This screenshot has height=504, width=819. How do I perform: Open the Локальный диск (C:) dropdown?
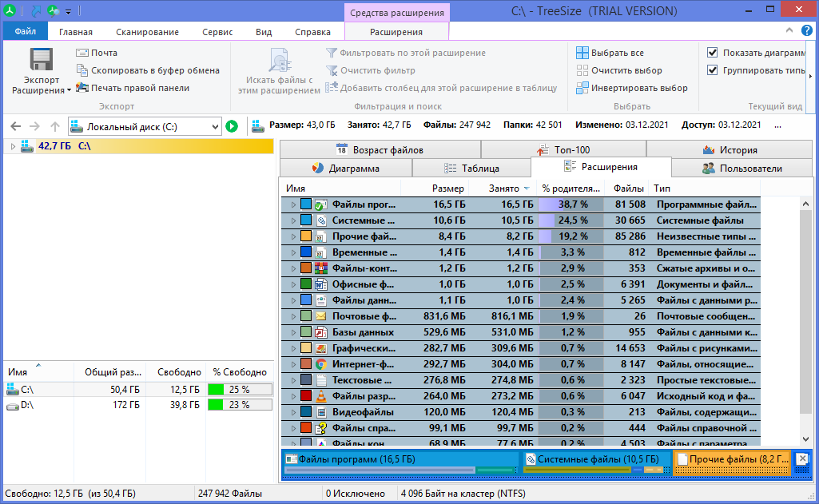[x=215, y=126]
